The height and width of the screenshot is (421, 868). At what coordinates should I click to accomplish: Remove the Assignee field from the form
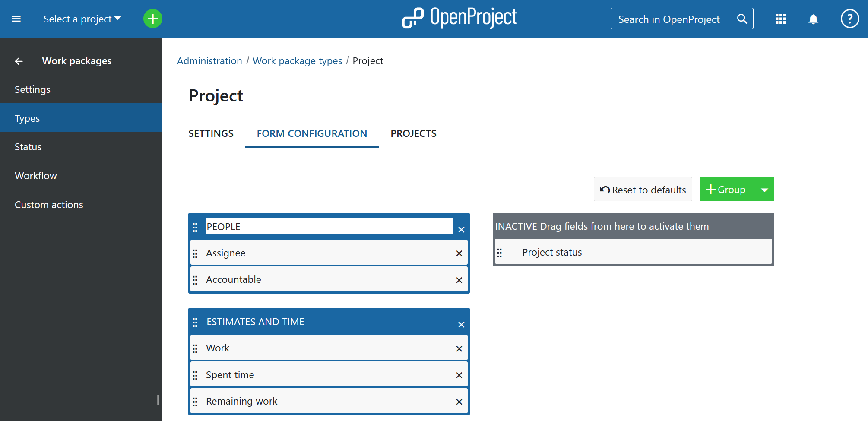click(459, 253)
